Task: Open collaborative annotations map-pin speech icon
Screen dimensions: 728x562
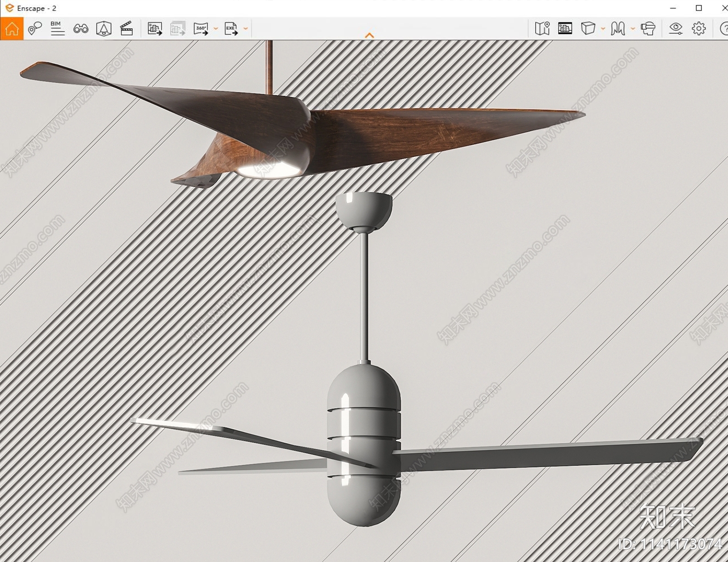Action: (x=34, y=28)
